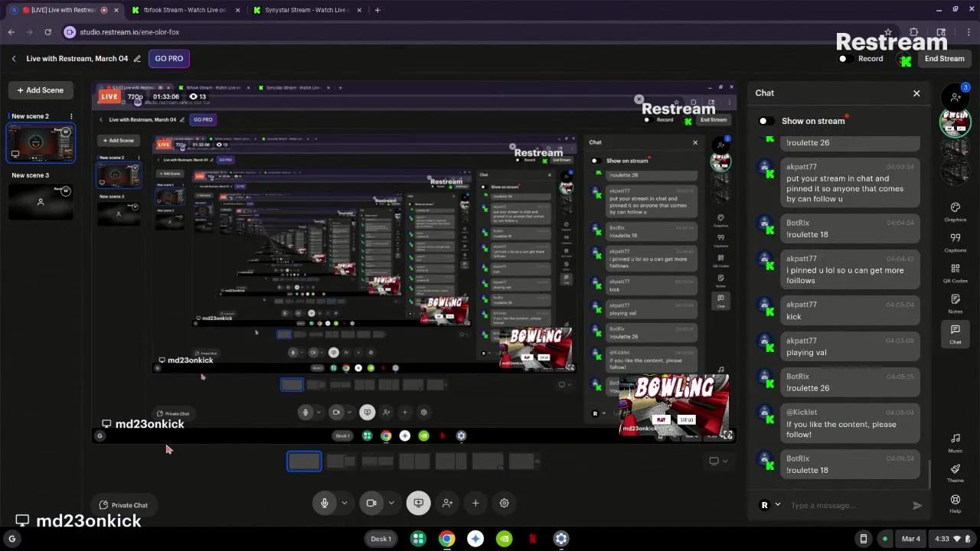Toggle the Record switch
Image resolution: width=980 pixels, height=551 pixels.
click(x=845, y=59)
